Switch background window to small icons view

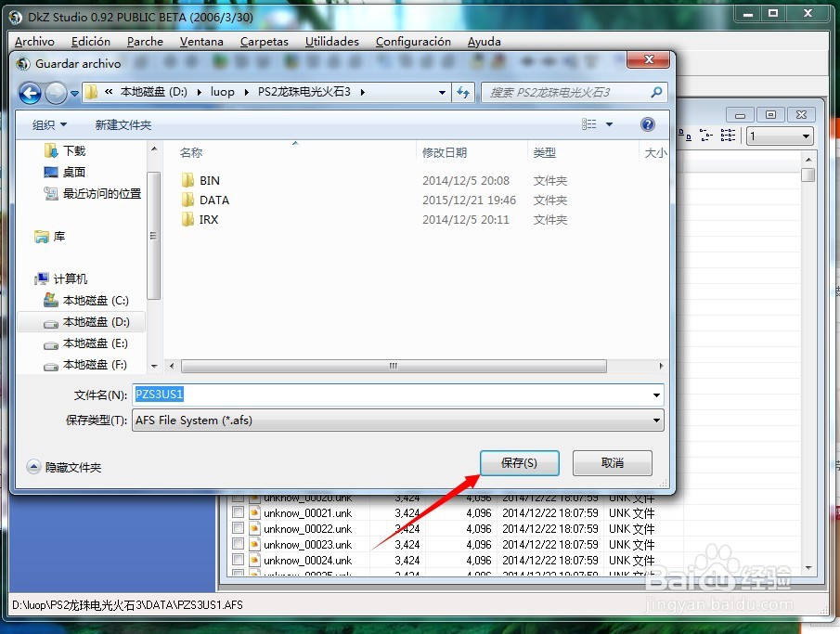coord(685,135)
